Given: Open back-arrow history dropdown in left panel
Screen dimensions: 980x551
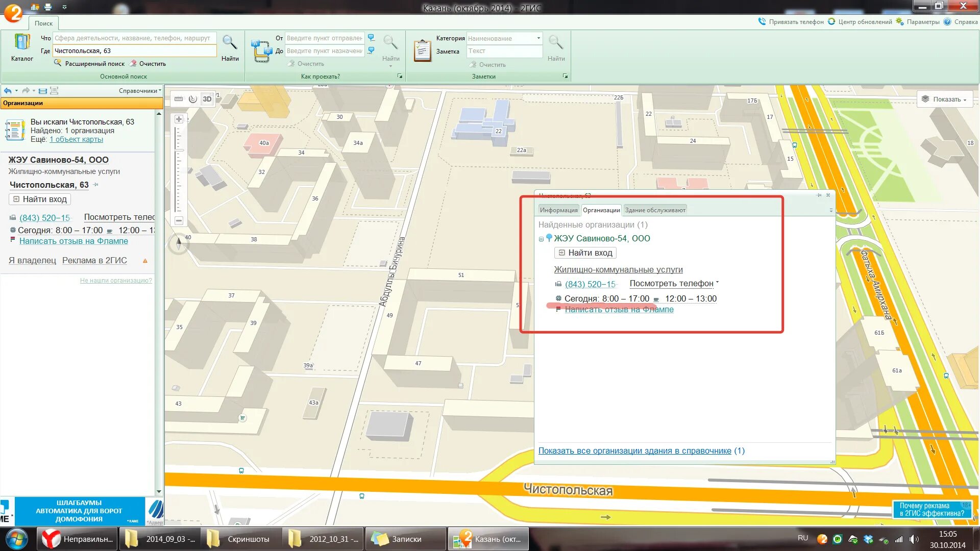Looking at the screenshot, I should click(x=16, y=91).
